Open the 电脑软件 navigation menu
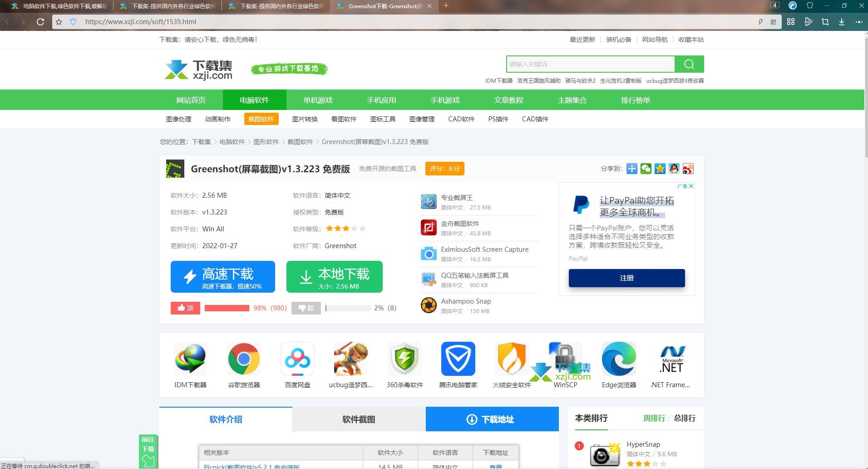 [254, 100]
